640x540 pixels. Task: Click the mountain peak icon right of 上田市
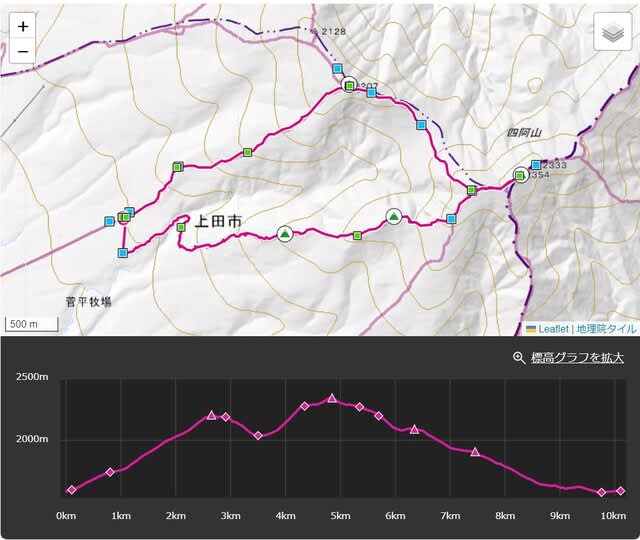[285, 234]
